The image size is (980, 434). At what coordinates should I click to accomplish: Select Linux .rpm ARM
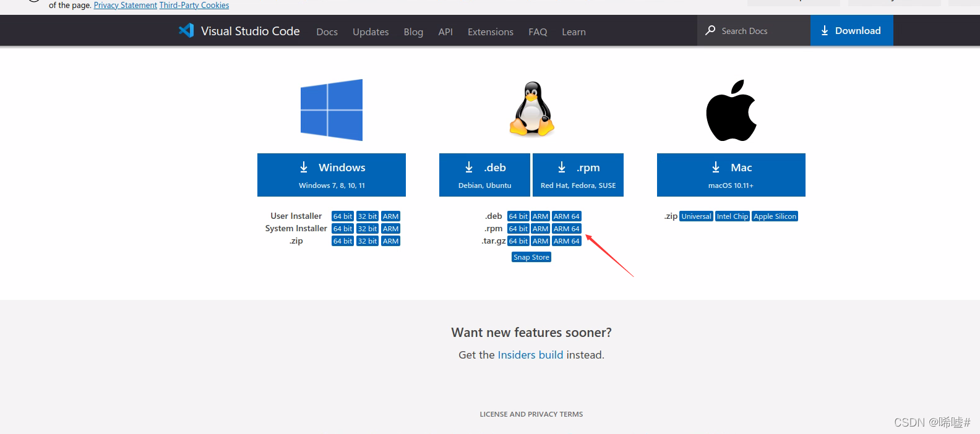point(541,229)
